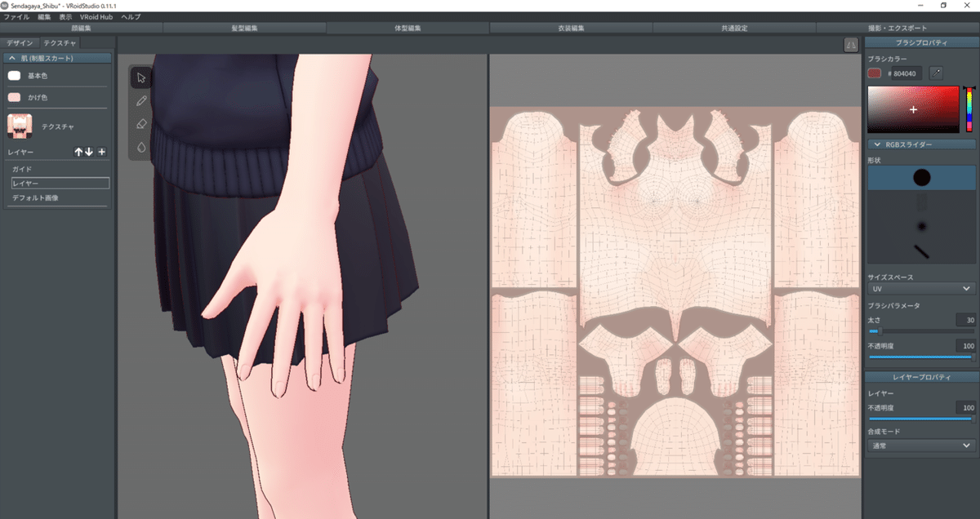Screen dimensions: 980x519
Task: Edit the layer 不透明度 value field
Action: click(x=966, y=407)
